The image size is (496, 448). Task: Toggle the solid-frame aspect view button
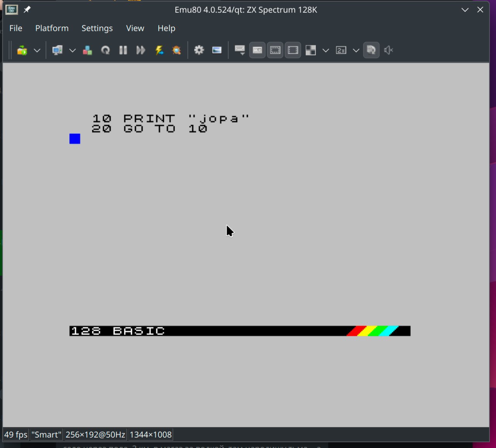[x=293, y=50]
